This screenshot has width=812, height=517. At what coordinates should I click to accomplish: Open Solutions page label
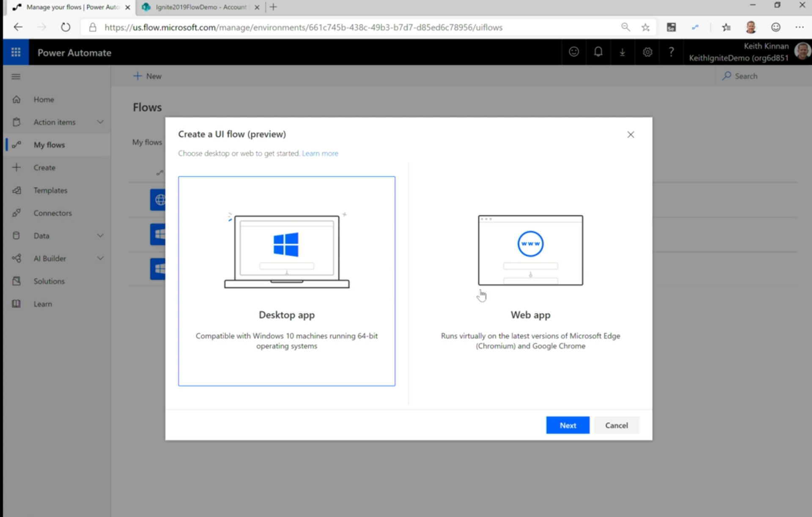49,282
